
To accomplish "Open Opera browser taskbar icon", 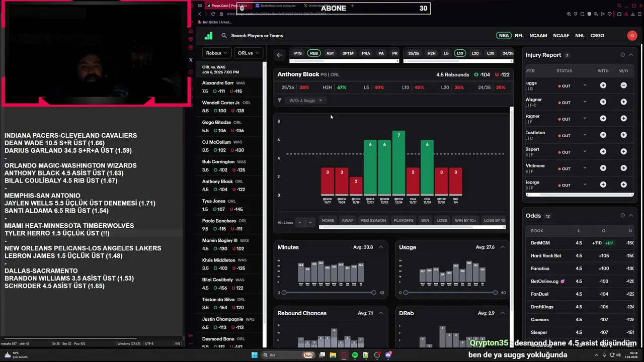I will [x=344, y=355].
